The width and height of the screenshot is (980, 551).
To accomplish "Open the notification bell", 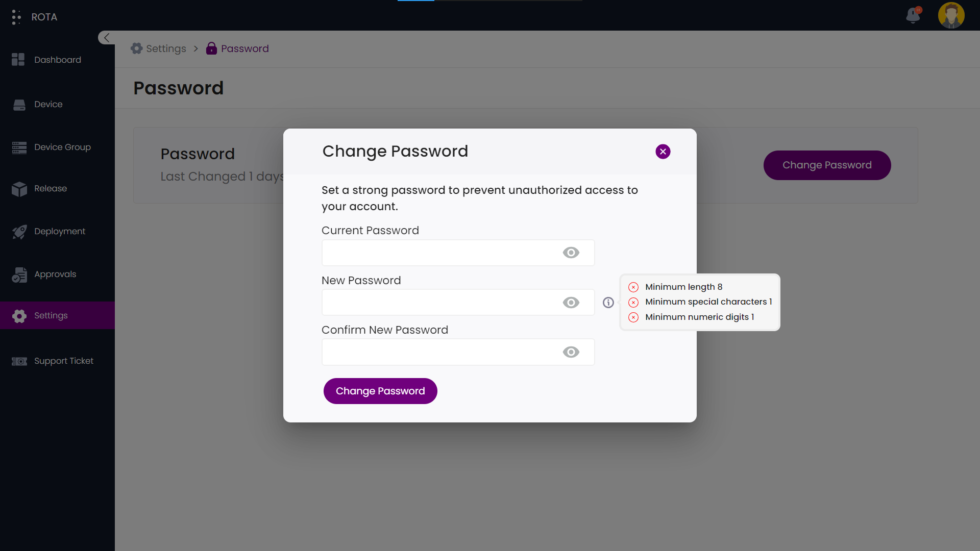I will (x=913, y=16).
